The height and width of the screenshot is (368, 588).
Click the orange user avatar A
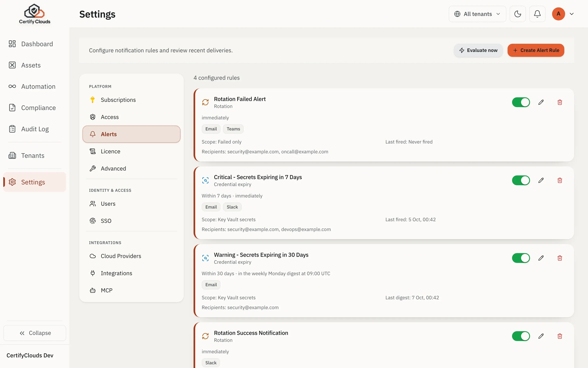pyautogui.click(x=558, y=14)
